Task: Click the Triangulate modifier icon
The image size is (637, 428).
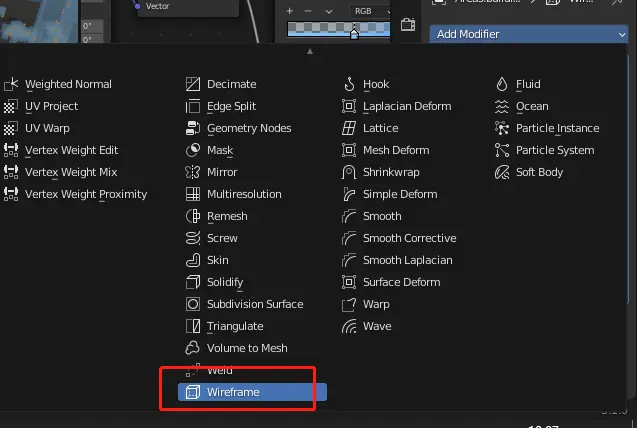Action: tap(193, 326)
